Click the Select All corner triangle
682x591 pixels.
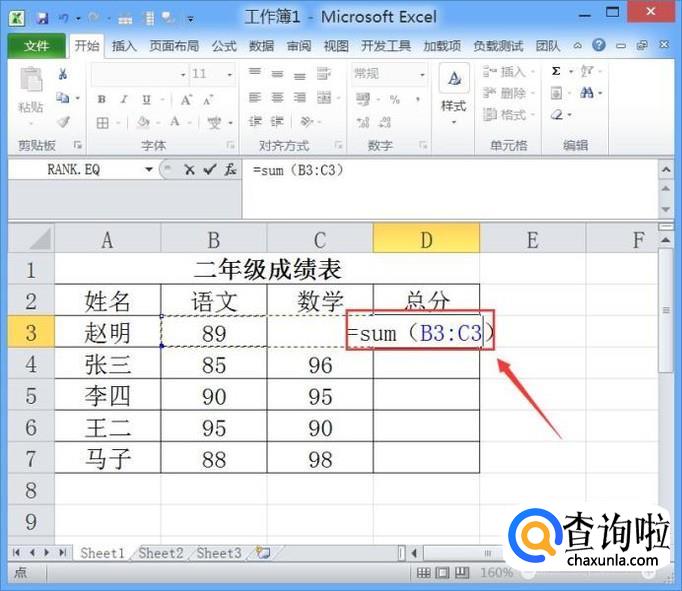31,238
